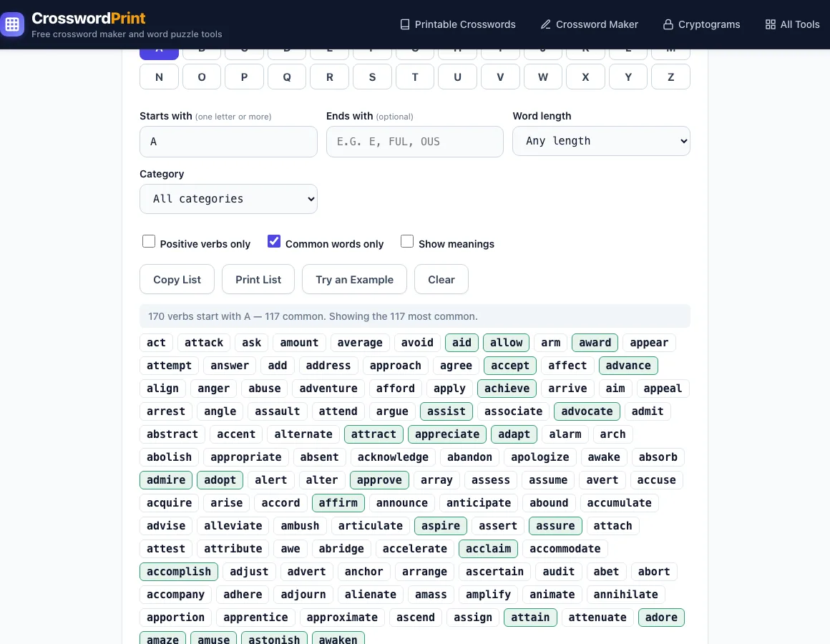Image resolution: width=830 pixels, height=644 pixels.
Task: Choose letter S in alphabet row
Action: [x=372, y=77]
